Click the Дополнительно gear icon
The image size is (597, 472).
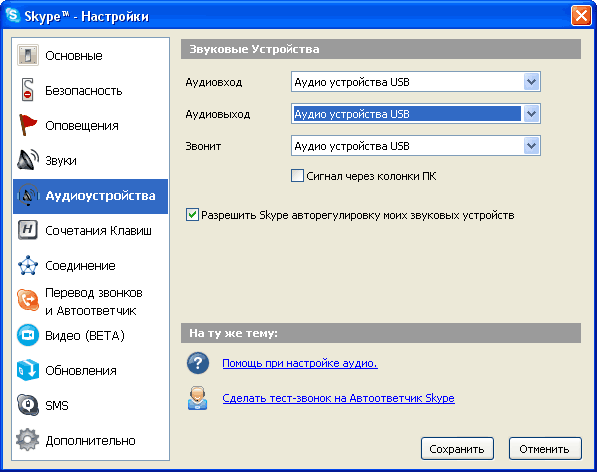pyautogui.click(x=28, y=440)
